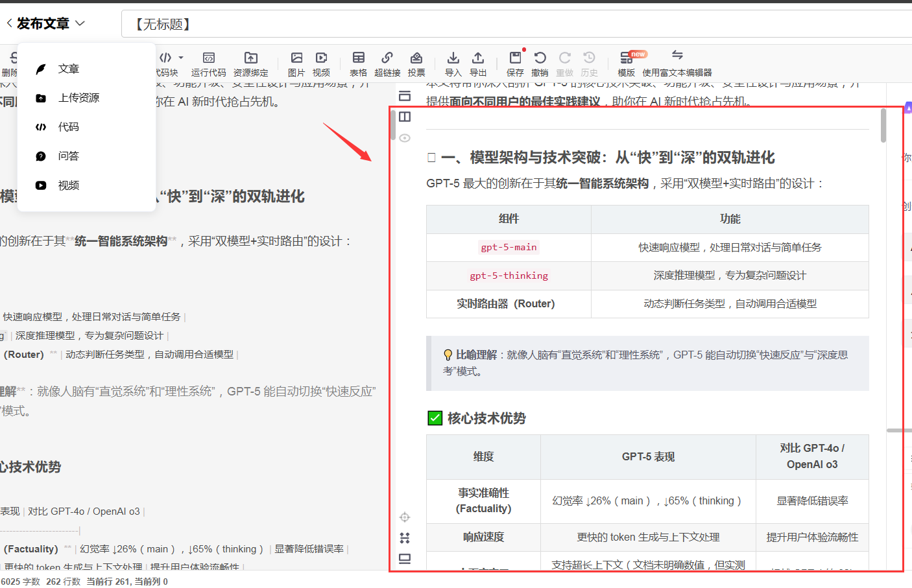Screen dimensions: 912x588
Task: Click the GPT-5 表现 table header
Action: 648,456
